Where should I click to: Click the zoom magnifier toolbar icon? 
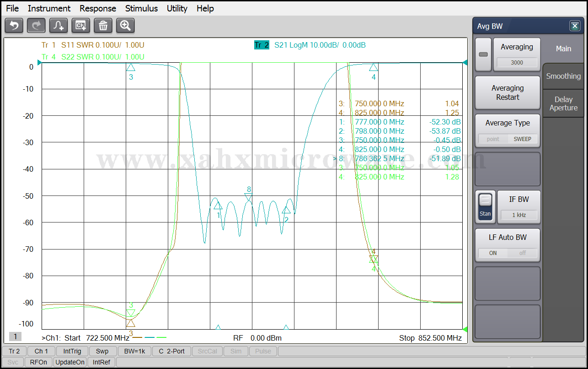coord(125,26)
